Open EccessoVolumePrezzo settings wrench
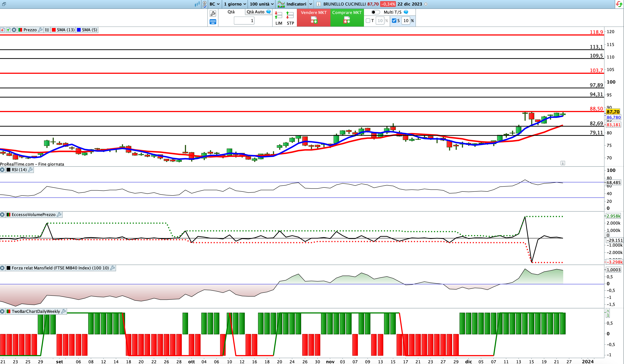This screenshot has width=624, height=364. pos(59,215)
